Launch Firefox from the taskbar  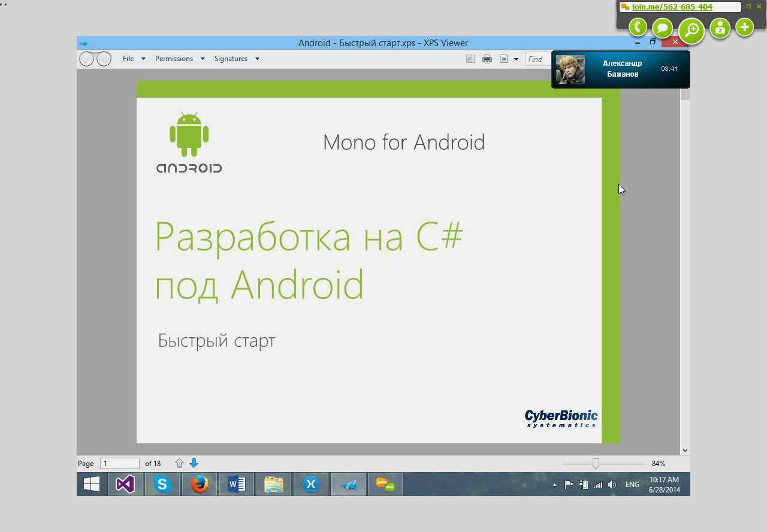click(200, 484)
